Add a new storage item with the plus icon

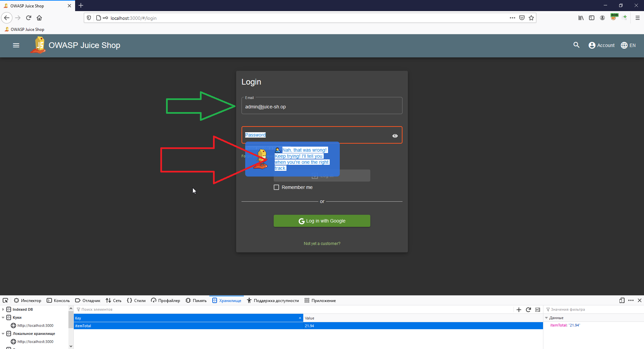click(519, 309)
